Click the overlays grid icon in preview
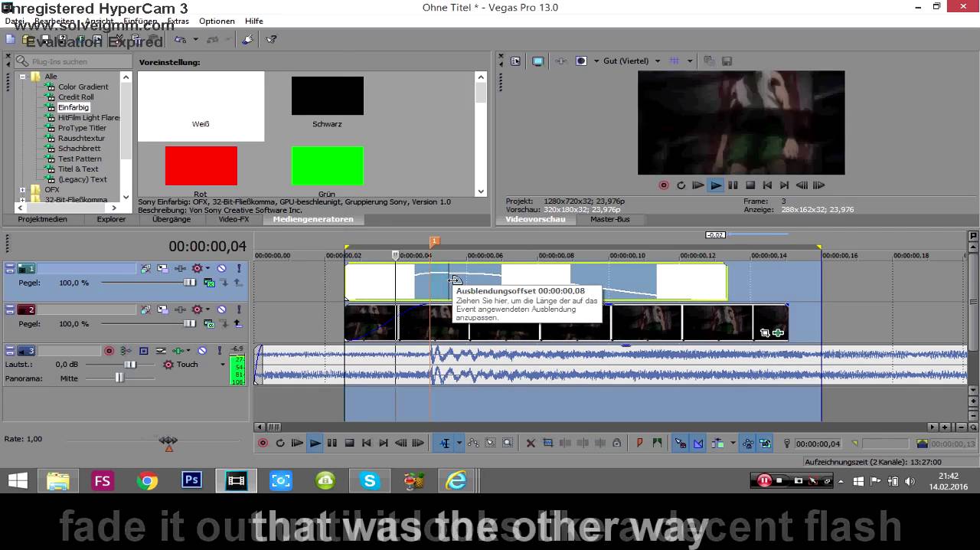This screenshot has width=980, height=550. point(674,61)
